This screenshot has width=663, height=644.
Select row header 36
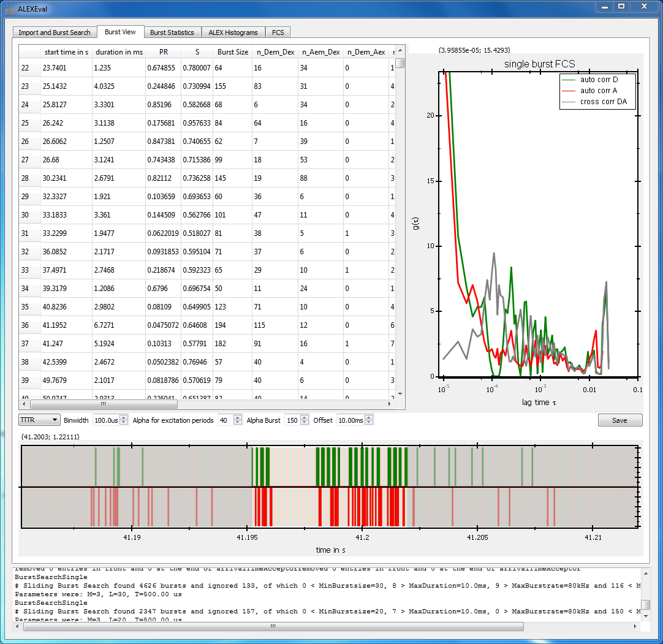click(x=29, y=325)
